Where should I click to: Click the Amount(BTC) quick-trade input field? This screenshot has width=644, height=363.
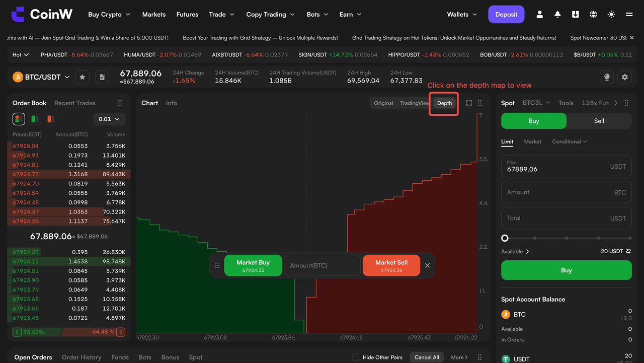click(323, 265)
